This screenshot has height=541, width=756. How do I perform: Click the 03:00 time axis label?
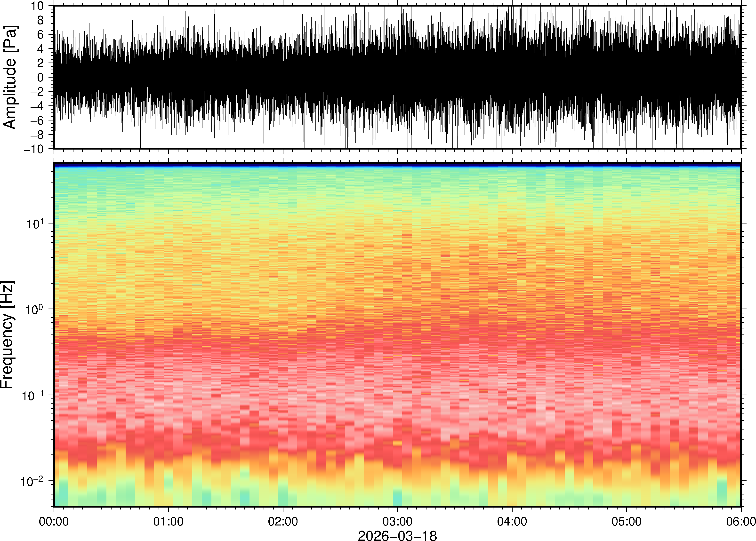(x=397, y=521)
